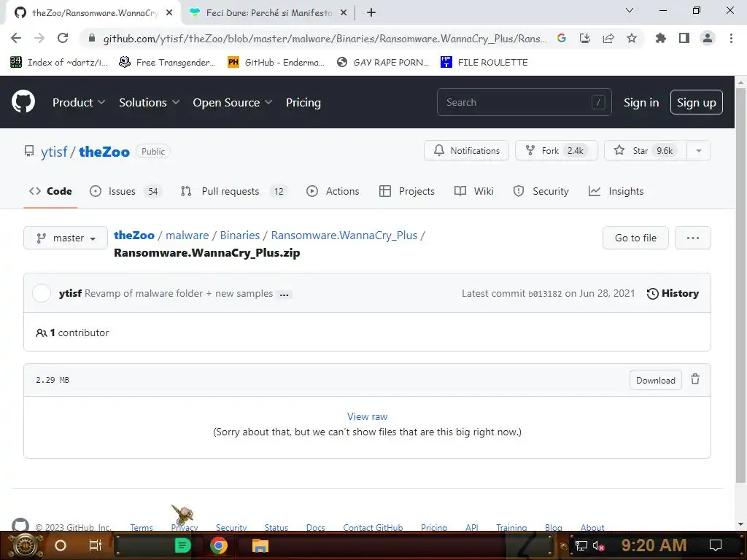The width and height of the screenshot is (747, 560).
Task: Switch to the Issues tab
Action: 125,192
